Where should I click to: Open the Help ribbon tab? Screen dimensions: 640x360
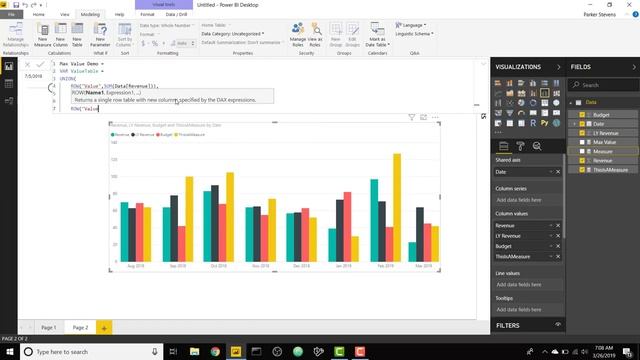point(119,14)
